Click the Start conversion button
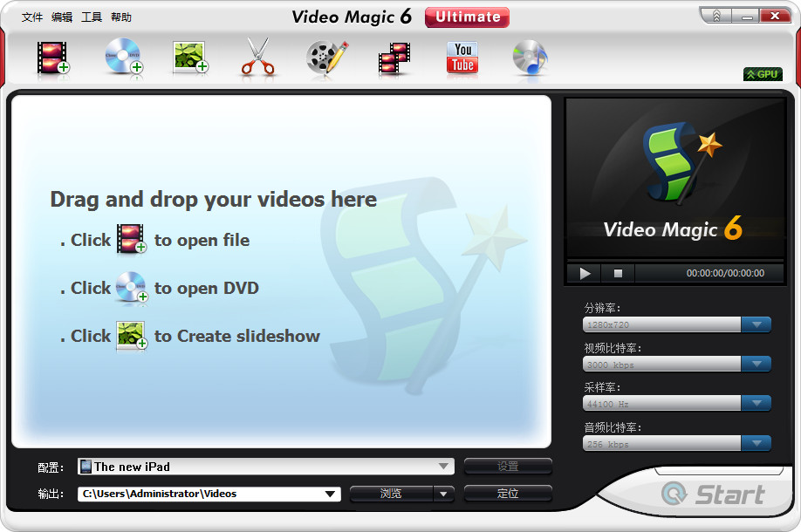This screenshot has height=532, width=801. 714,494
